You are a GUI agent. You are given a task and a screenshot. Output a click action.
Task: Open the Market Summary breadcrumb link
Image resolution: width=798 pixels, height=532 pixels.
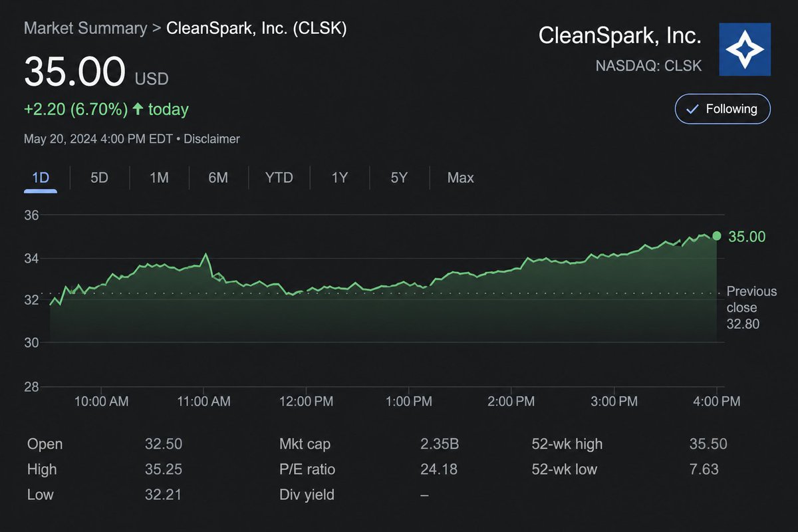[85, 29]
